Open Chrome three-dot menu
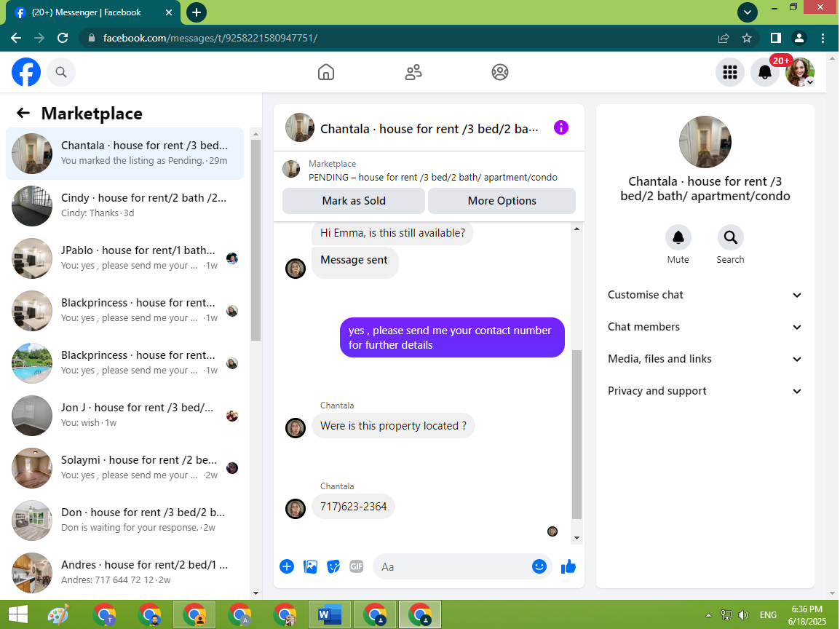 [823, 38]
